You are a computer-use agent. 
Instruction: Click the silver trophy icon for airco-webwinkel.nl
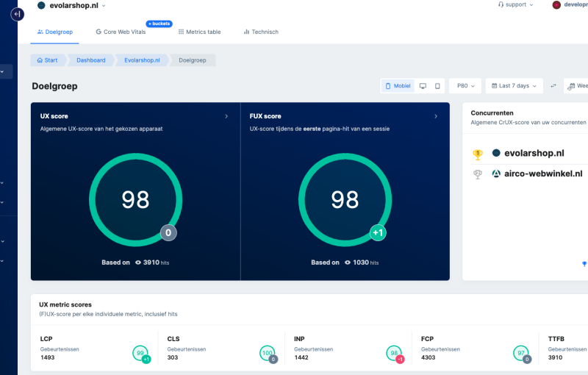pos(477,174)
